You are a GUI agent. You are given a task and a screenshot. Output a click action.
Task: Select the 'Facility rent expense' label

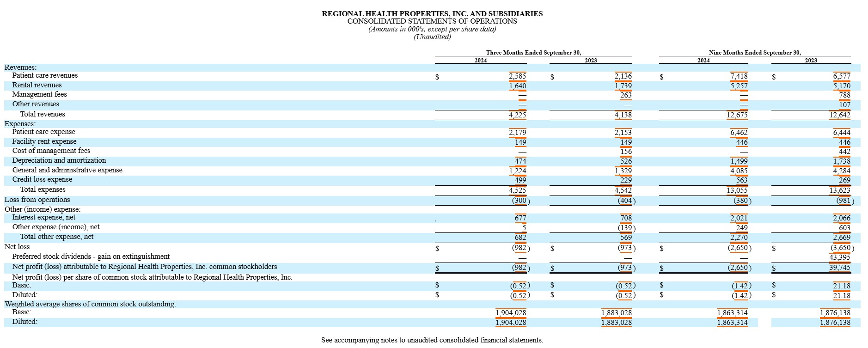(x=44, y=141)
